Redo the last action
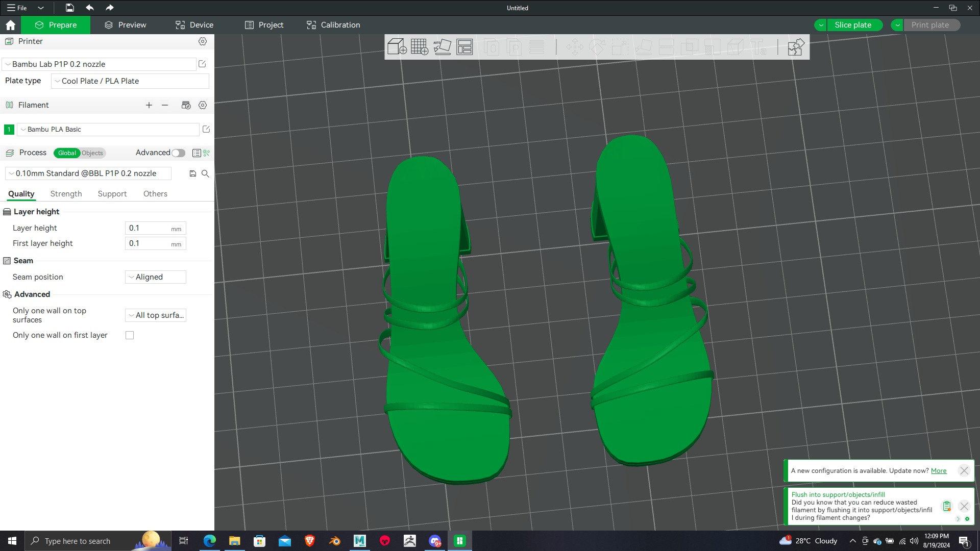The image size is (980, 551). (x=109, y=8)
